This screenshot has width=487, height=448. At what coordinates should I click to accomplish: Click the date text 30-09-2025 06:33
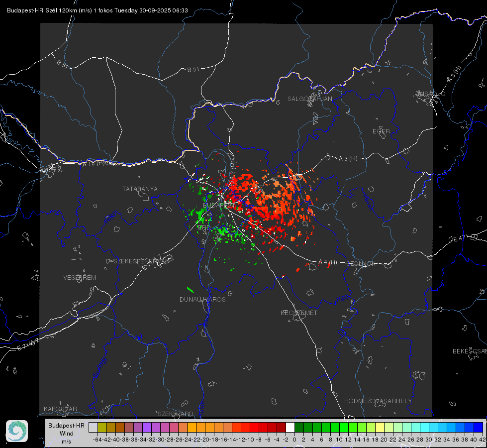click(x=163, y=10)
